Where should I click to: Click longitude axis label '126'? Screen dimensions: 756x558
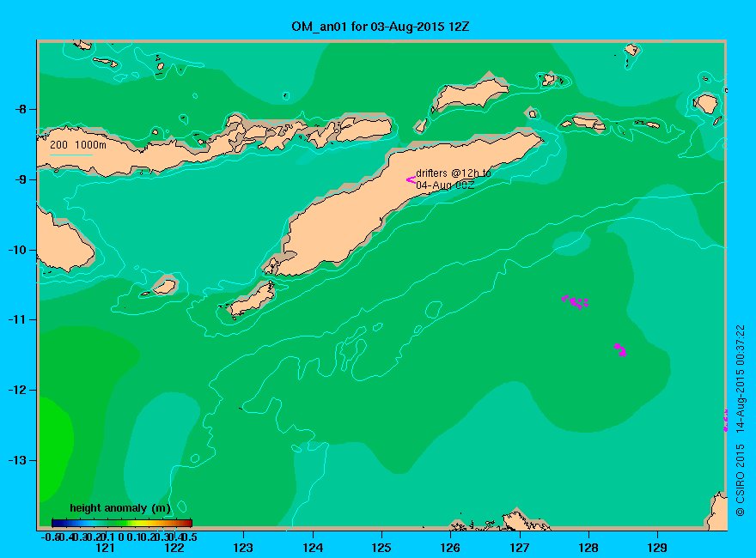[x=450, y=548]
